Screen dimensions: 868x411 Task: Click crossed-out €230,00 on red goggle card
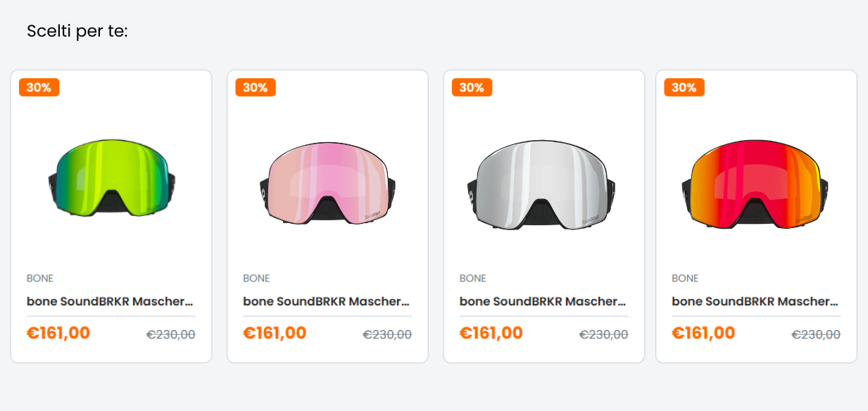816,335
